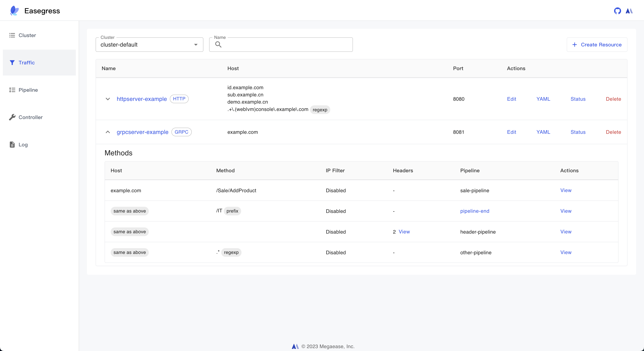Collapse the grpcserver-example row
The image size is (644, 351).
[x=108, y=132]
